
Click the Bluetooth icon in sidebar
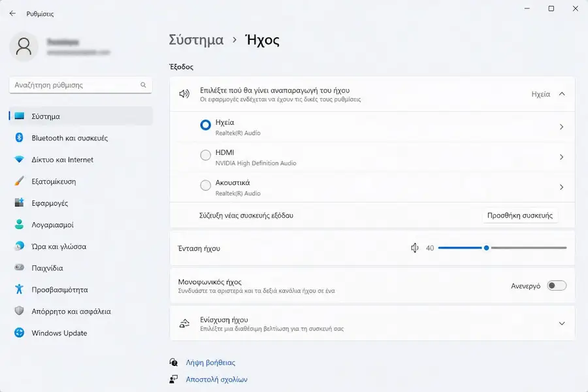click(19, 138)
